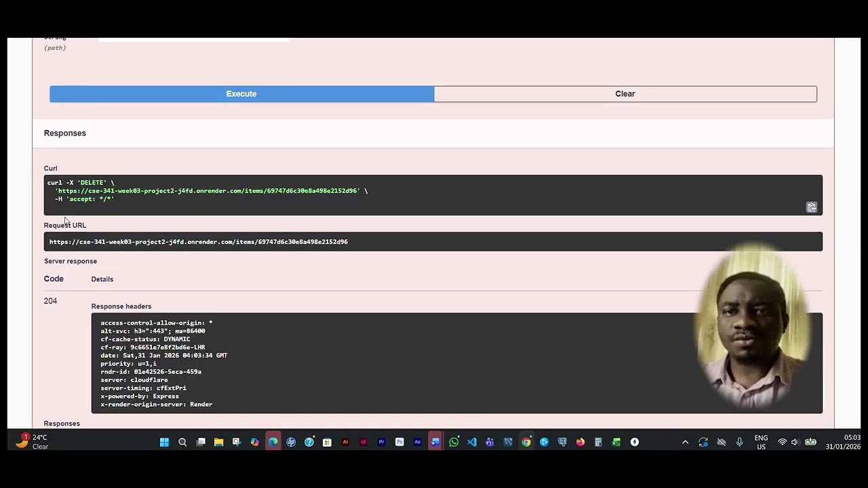Screen dimensions: 868x488
Task: Click the 'Response headers' label
Action: tap(121, 306)
